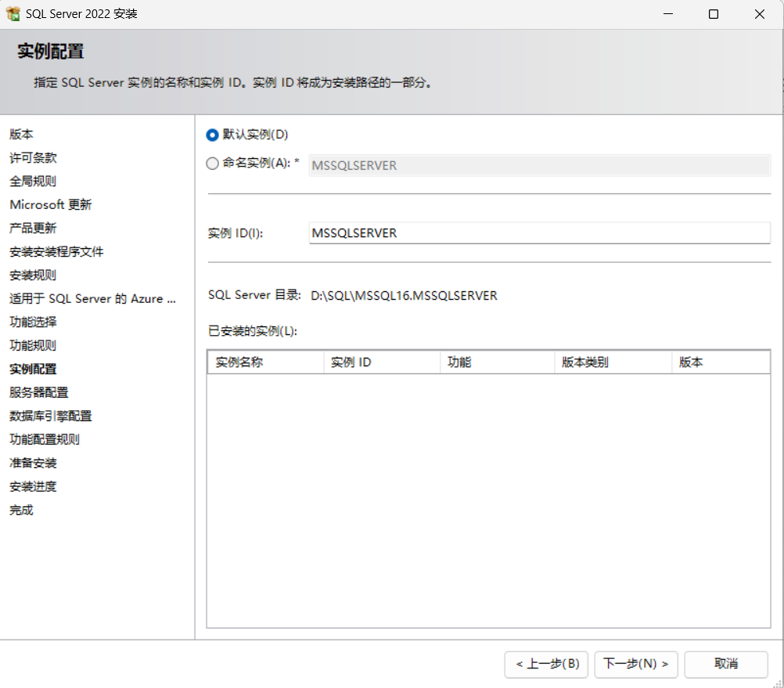The width and height of the screenshot is (784, 688).
Task: Minimize the SQL Server 2022 安装 window
Action: [x=668, y=14]
